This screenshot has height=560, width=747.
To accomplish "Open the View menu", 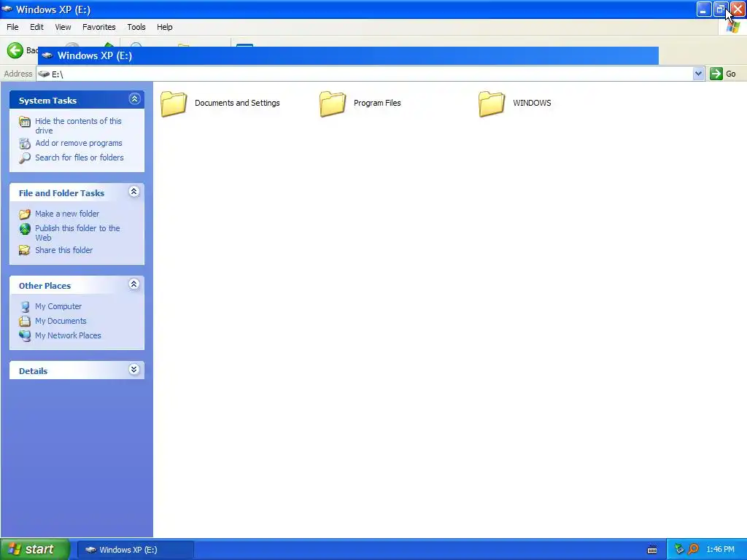I will click(63, 27).
